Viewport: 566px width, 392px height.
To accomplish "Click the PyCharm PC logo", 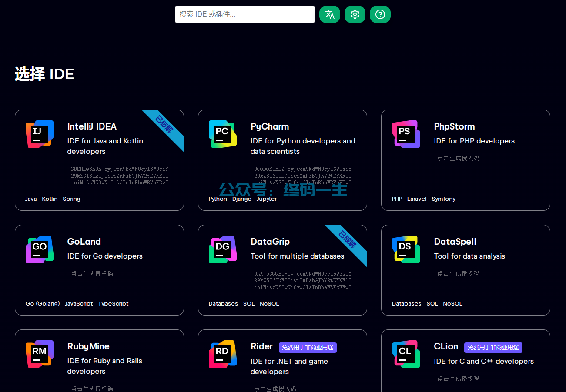I will tap(223, 134).
